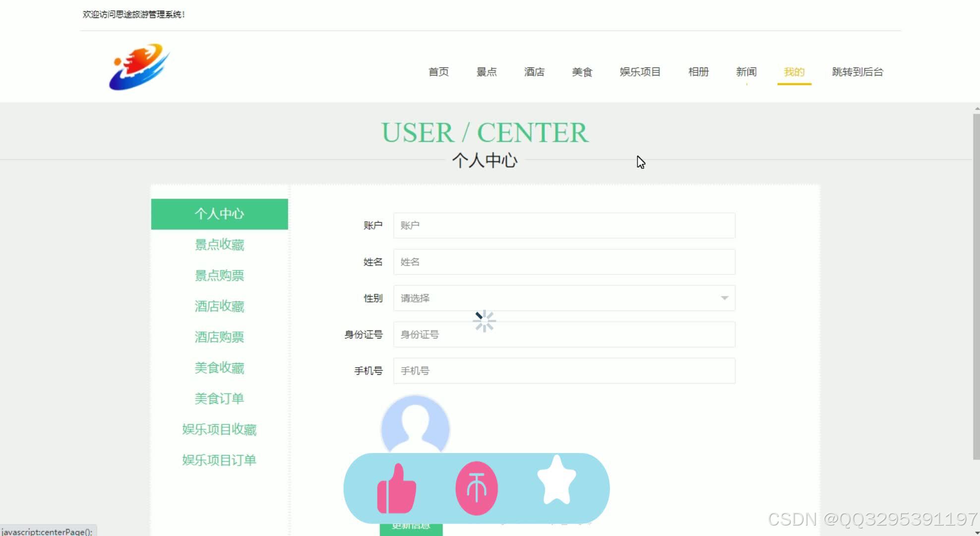Go to 首页 in navigation
Screen dimensions: 980x536
438,72
